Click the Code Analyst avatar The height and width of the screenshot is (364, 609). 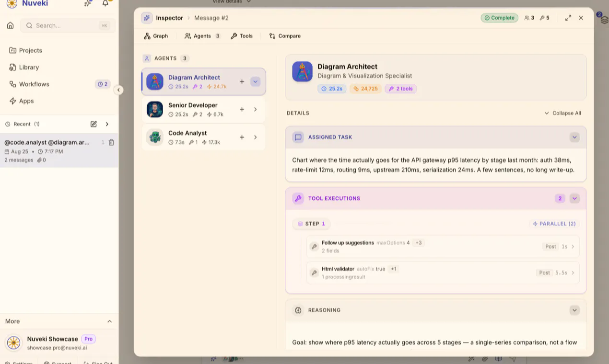pos(155,137)
